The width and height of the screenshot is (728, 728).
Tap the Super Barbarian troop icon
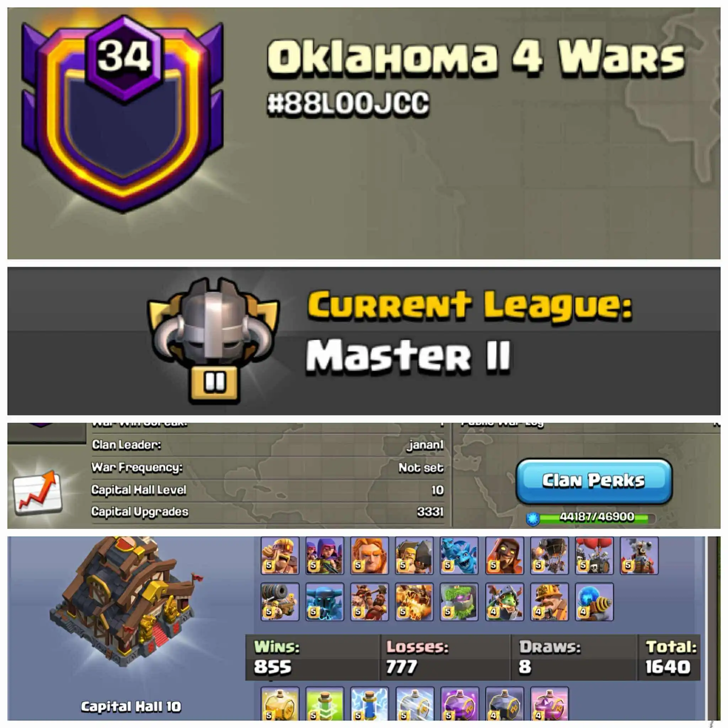click(x=280, y=556)
